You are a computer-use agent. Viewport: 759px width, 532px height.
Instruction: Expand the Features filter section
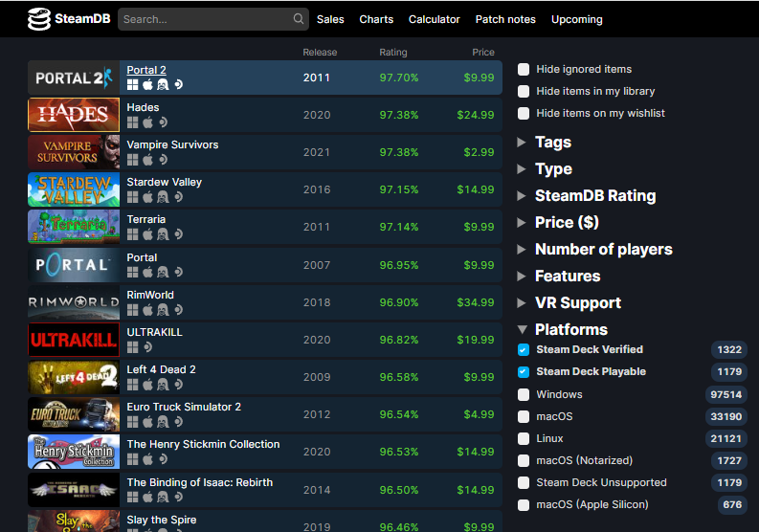(x=559, y=276)
